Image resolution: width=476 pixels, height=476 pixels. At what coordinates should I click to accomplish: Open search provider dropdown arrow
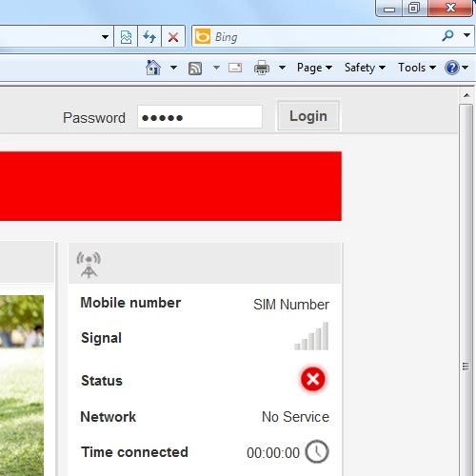[466, 35]
